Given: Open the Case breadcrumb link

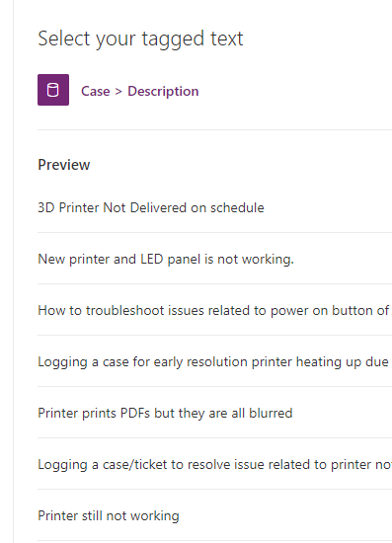Looking at the screenshot, I should (95, 91).
